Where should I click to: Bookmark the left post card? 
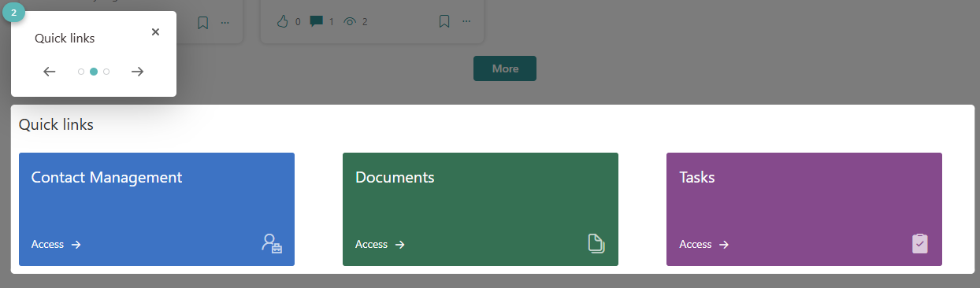point(202,22)
